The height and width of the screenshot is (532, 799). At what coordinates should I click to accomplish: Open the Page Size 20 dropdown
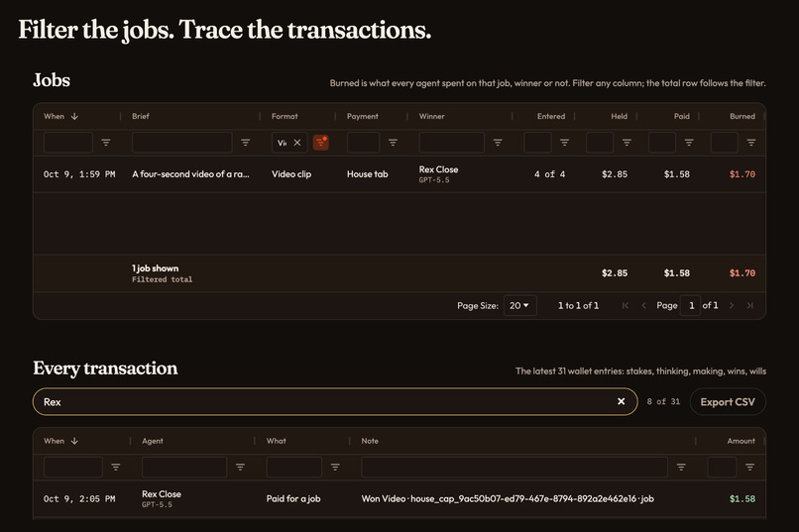[x=519, y=305]
